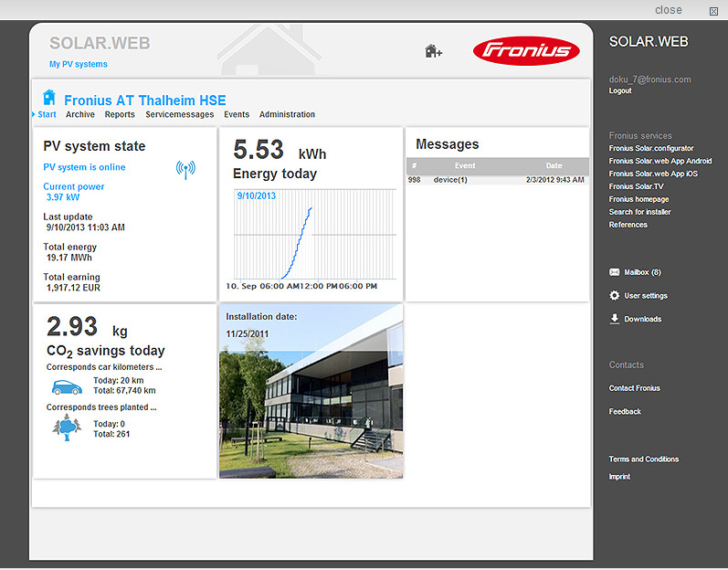Open the Archive tab
This screenshot has width=728, height=570.
coord(79,114)
